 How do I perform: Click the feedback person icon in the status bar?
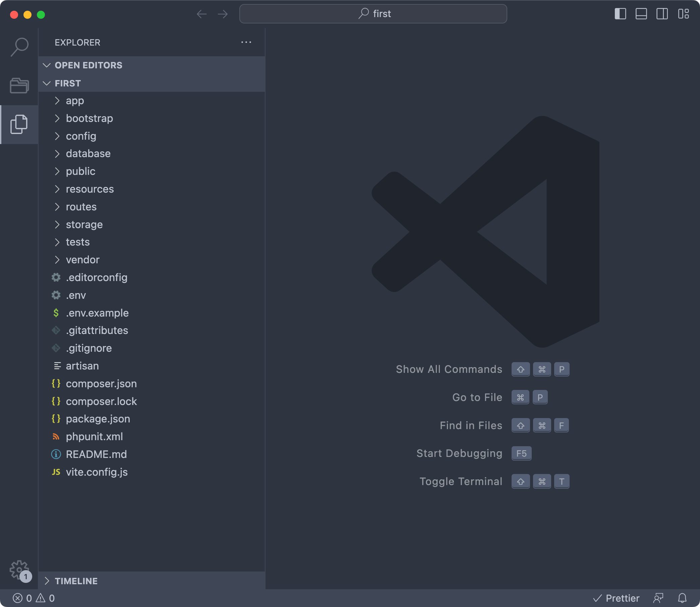pos(658,598)
